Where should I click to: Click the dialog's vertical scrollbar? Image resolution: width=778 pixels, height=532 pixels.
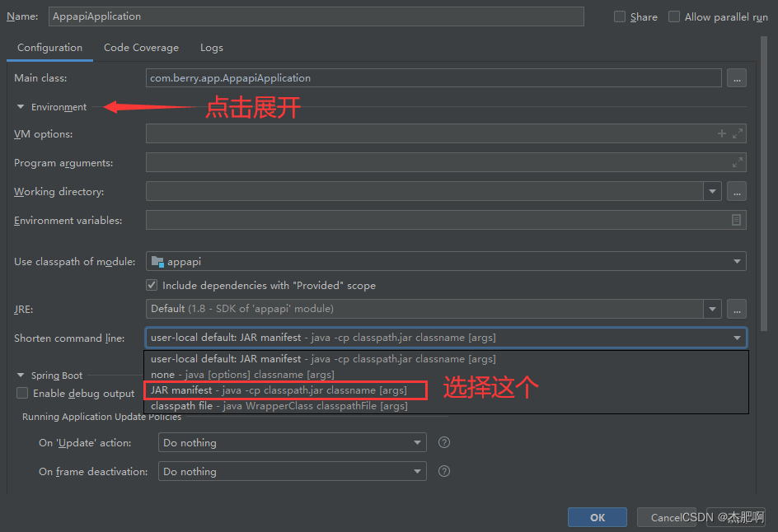tap(764, 184)
